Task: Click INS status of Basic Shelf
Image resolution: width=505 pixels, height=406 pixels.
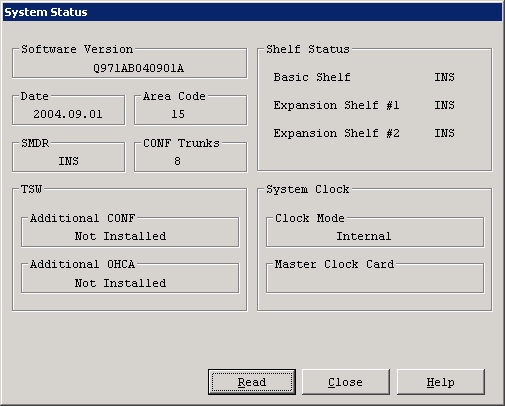Action: tap(444, 77)
